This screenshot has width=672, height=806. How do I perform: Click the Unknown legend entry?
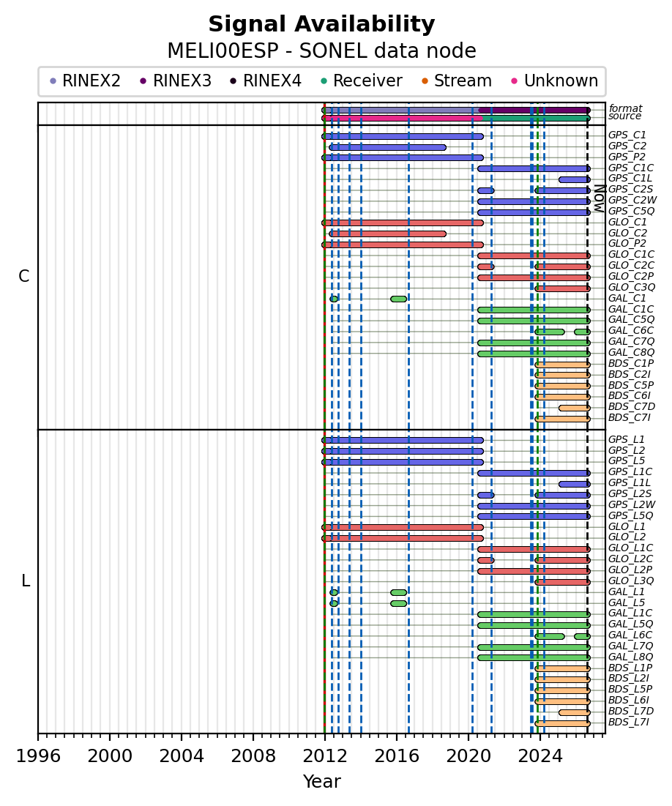click(x=554, y=81)
